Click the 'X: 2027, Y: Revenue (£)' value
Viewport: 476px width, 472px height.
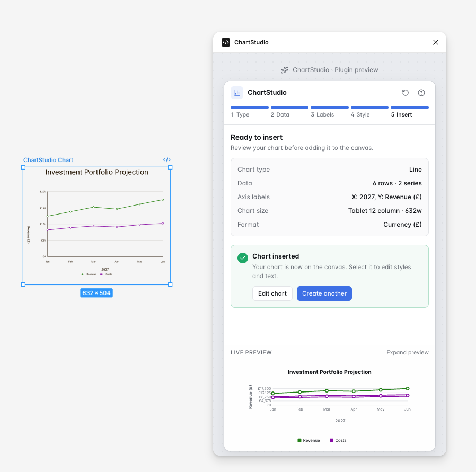386,197
